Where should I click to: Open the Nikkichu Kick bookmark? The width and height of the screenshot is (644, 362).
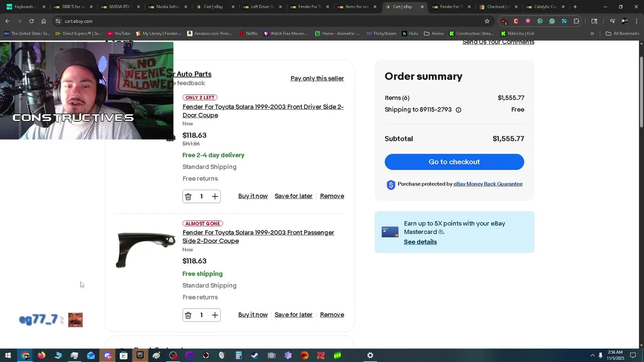[x=517, y=34]
